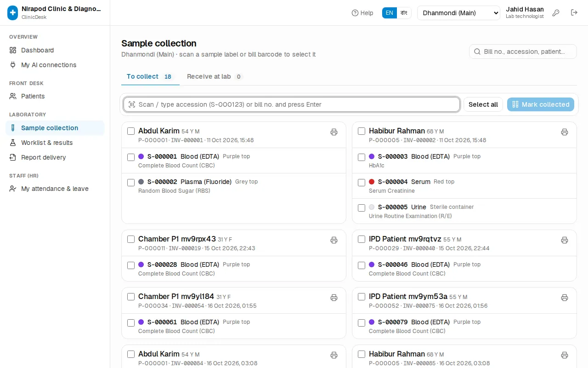This screenshot has width=588, height=368.
Task: Click the Mark collected button
Action: pyautogui.click(x=541, y=104)
